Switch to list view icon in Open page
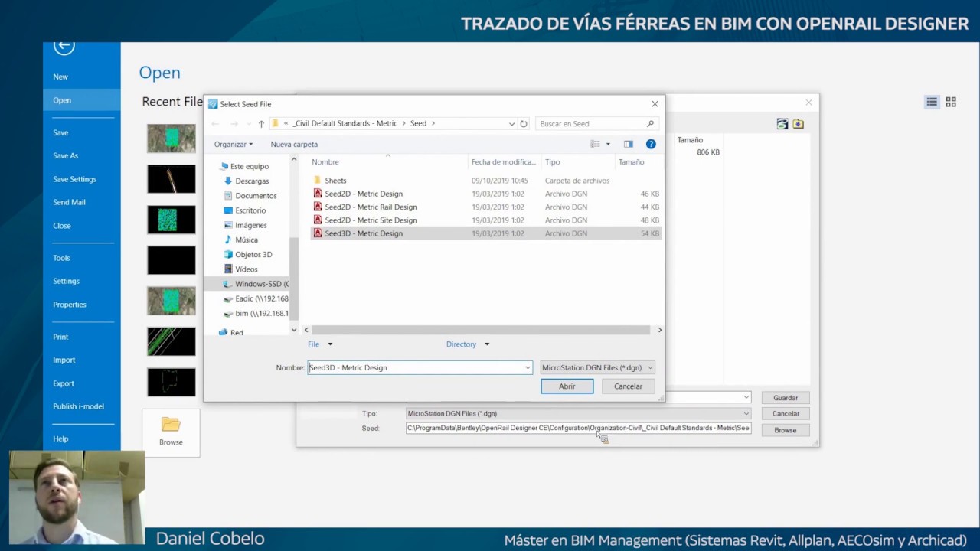 (x=932, y=102)
